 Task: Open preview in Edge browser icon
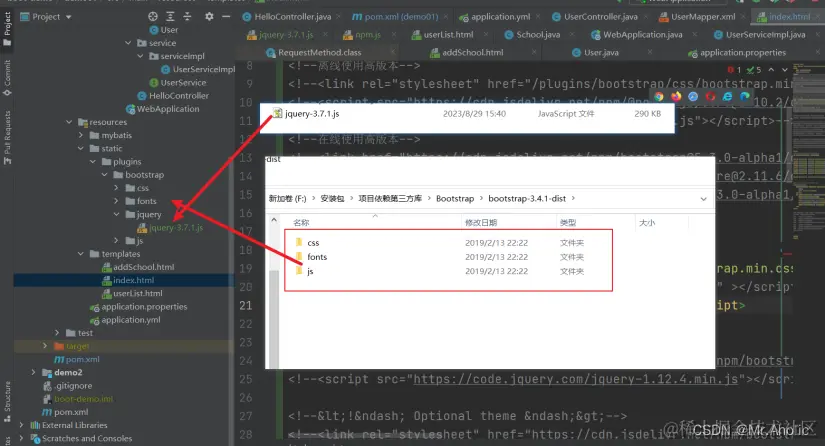coord(744,96)
